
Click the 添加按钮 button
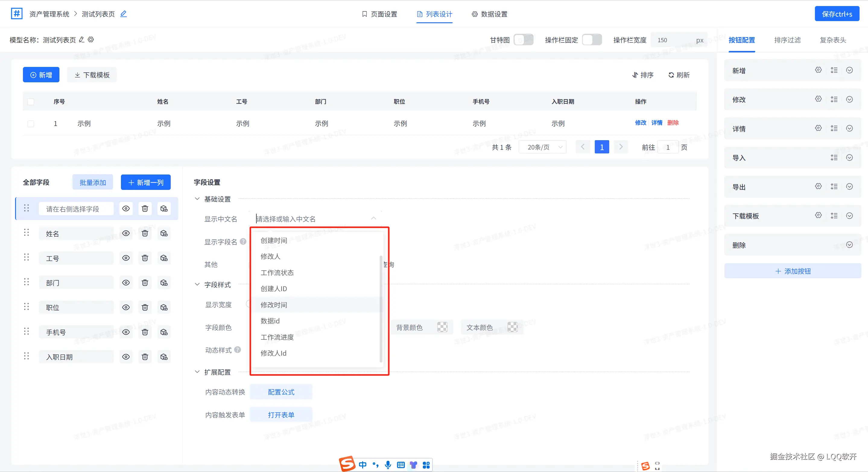[x=793, y=271]
